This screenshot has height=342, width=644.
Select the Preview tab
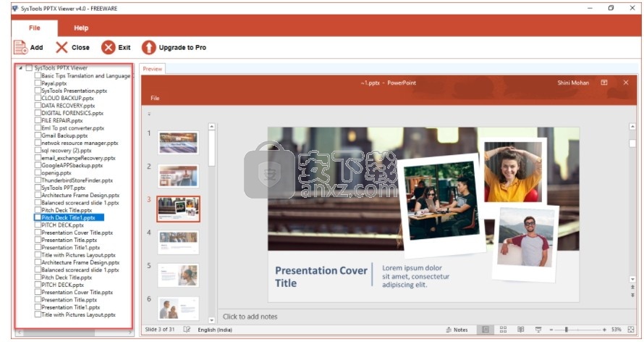[153, 69]
